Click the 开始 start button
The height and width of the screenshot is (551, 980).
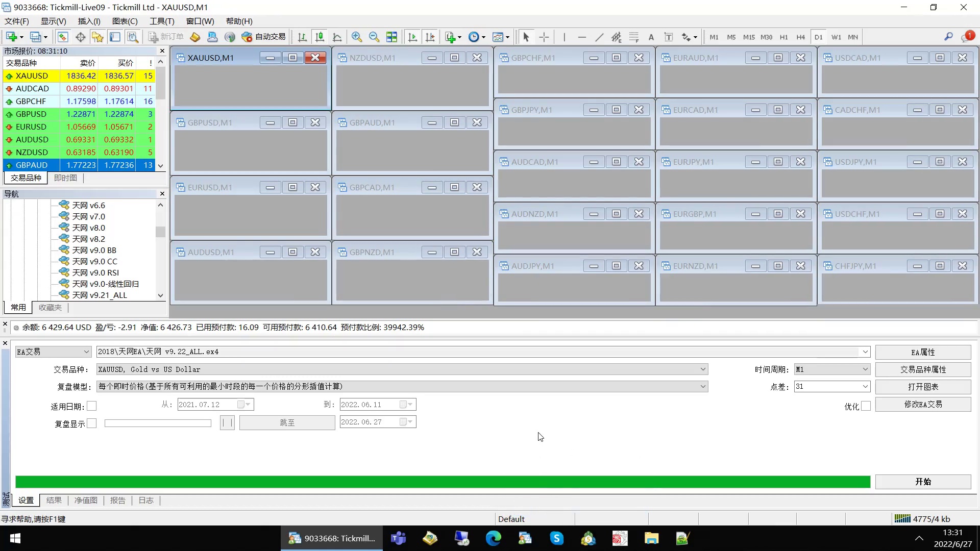[x=923, y=482]
